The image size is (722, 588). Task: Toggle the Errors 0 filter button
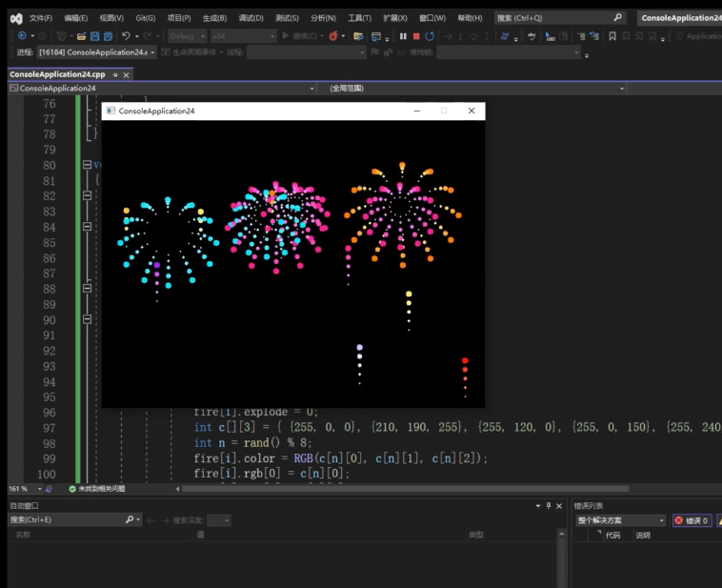[692, 520]
